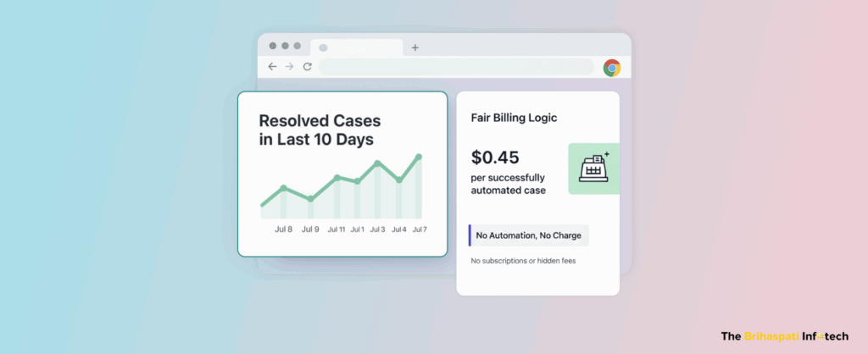Click the per successfully automated case text

pyautogui.click(x=509, y=184)
